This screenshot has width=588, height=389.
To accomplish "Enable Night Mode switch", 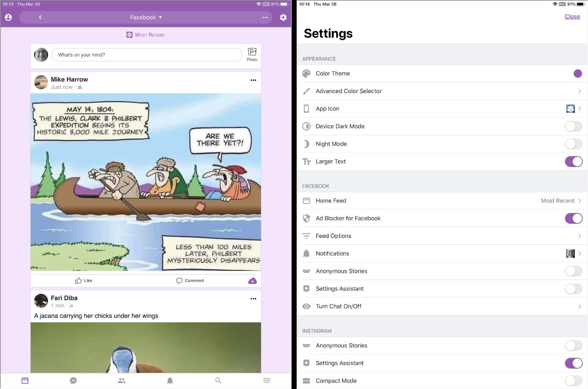I will (x=574, y=144).
